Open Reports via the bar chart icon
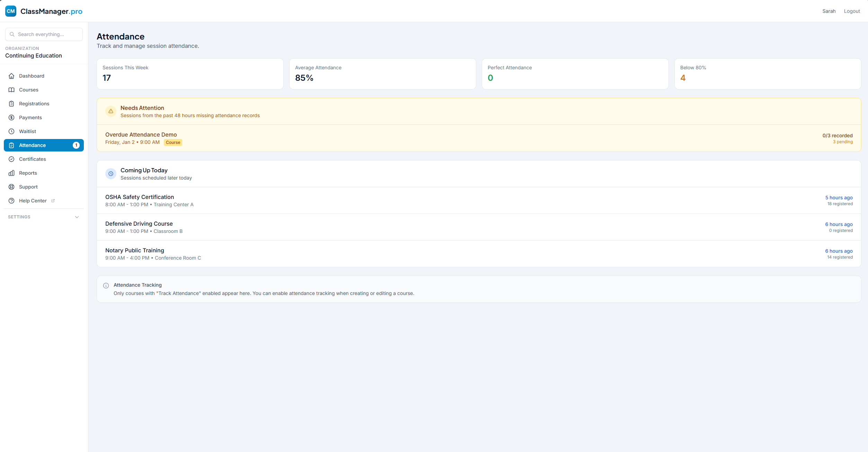This screenshot has width=868, height=452. point(11,173)
